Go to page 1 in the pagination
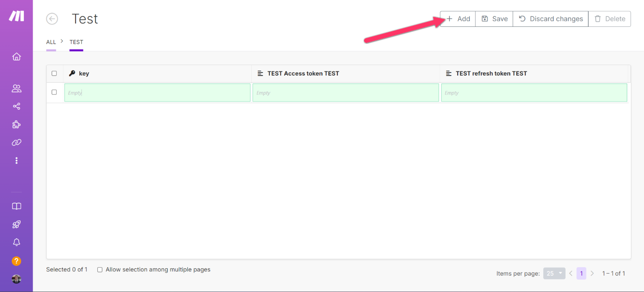This screenshot has height=292, width=644. pyautogui.click(x=581, y=274)
